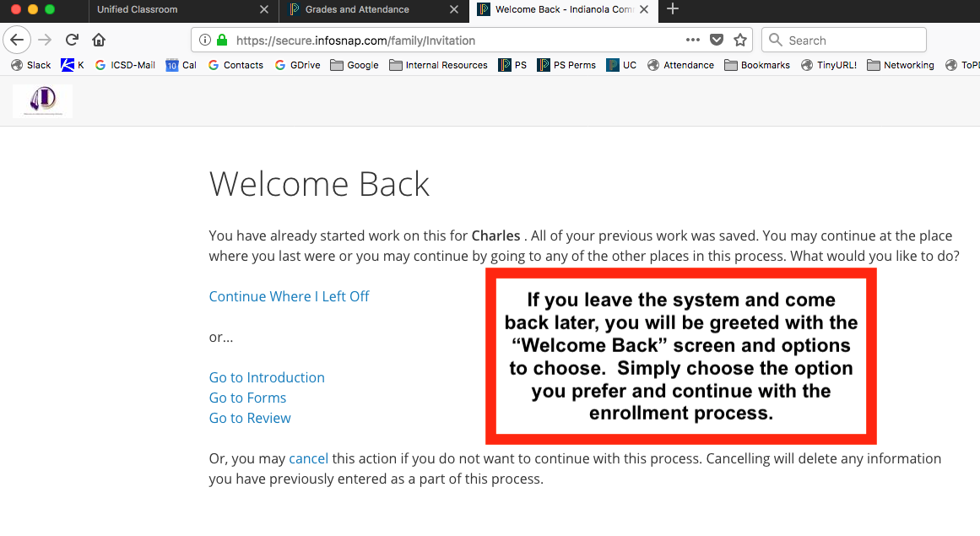Open the page actions three-dot menu
The image size is (980, 536).
pyautogui.click(x=692, y=40)
